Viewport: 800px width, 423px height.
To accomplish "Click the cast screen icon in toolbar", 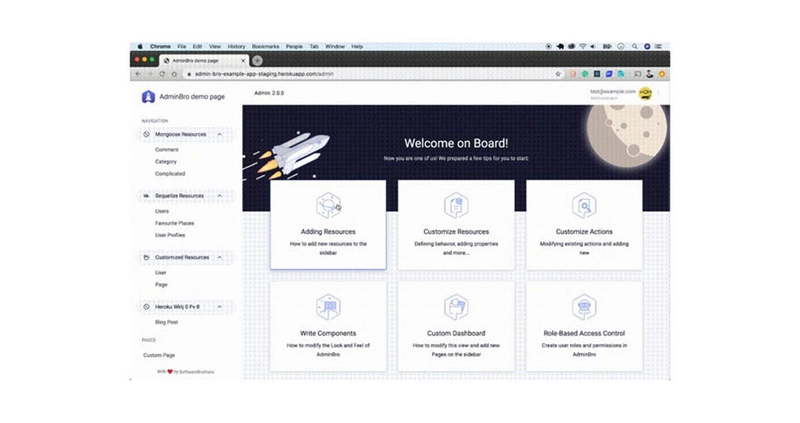I will [637, 74].
